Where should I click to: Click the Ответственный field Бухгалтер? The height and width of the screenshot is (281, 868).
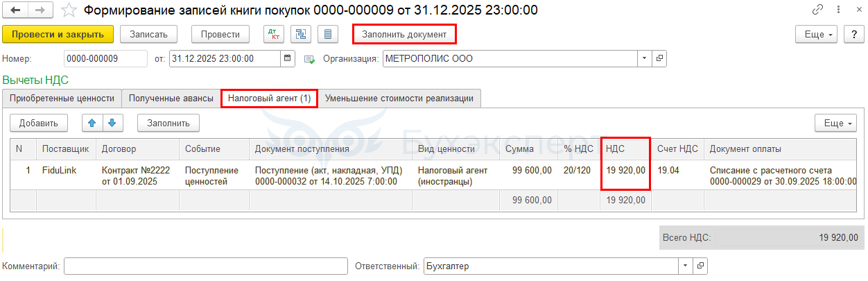pyautogui.click(x=551, y=266)
